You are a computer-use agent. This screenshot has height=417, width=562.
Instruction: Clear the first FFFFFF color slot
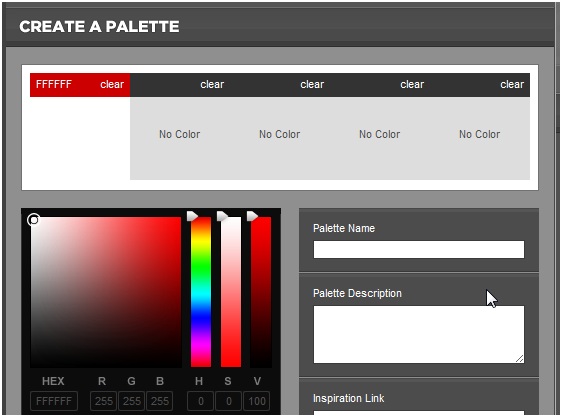pos(112,84)
